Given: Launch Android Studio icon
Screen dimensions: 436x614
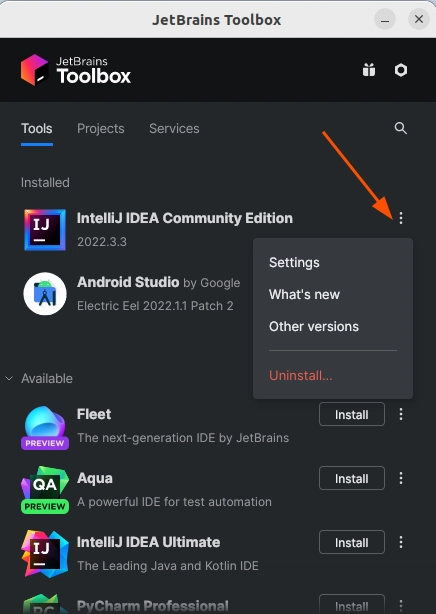Looking at the screenshot, I should 45,294.
